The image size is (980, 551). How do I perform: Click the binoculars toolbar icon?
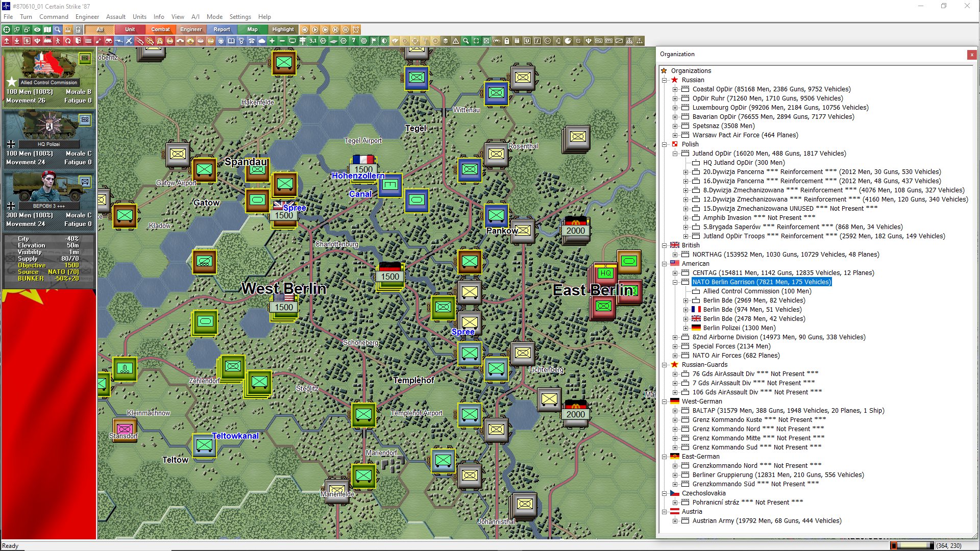(108, 41)
